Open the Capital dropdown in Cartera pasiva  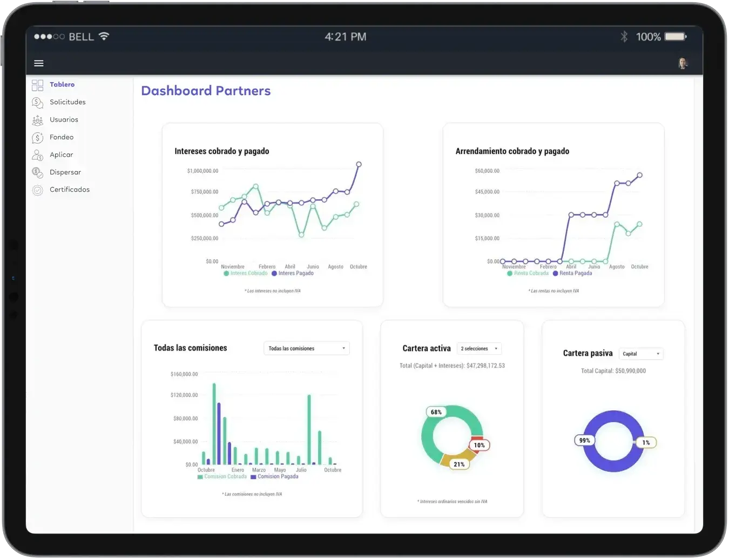click(x=641, y=354)
